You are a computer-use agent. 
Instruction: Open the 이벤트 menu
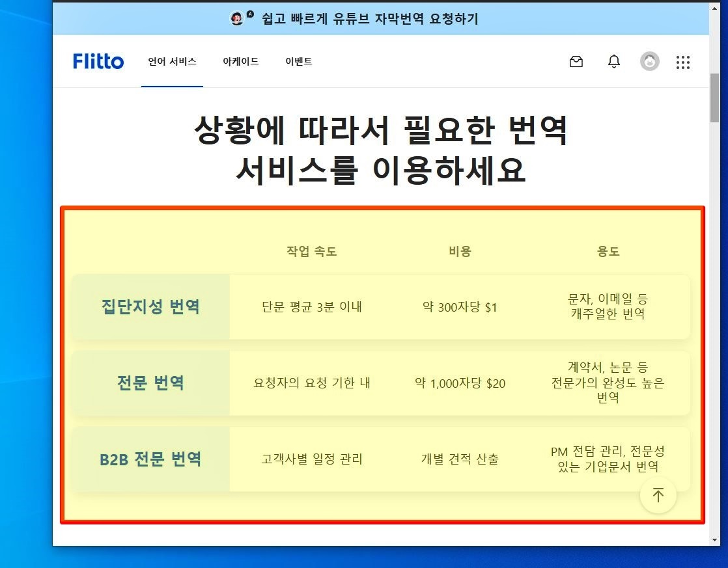[298, 61]
